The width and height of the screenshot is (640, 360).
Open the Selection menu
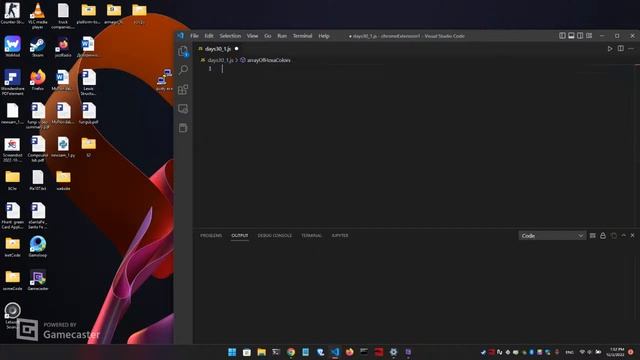pos(230,36)
